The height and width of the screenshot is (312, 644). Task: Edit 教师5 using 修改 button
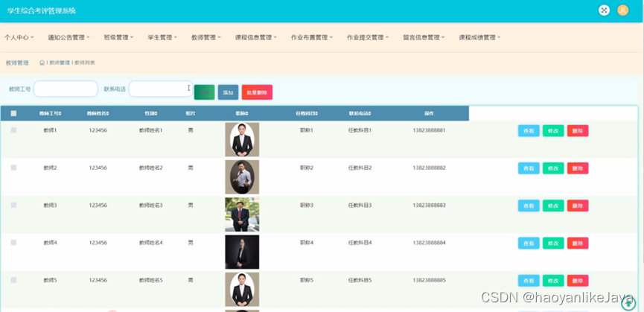(x=553, y=281)
